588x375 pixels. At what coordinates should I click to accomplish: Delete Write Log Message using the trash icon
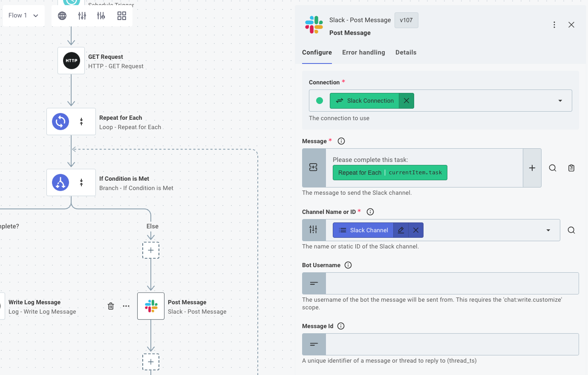(110, 306)
